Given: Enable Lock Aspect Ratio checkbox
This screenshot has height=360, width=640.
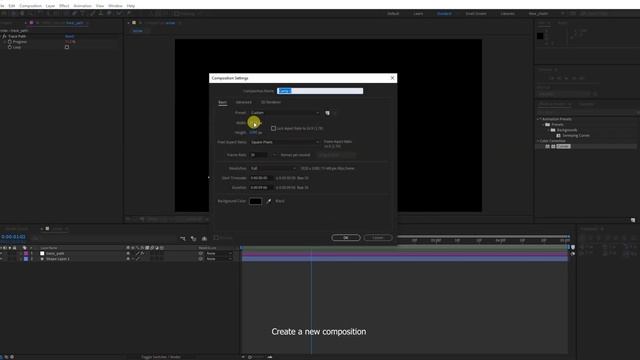Looking at the screenshot, I should (x=273, y=129).
